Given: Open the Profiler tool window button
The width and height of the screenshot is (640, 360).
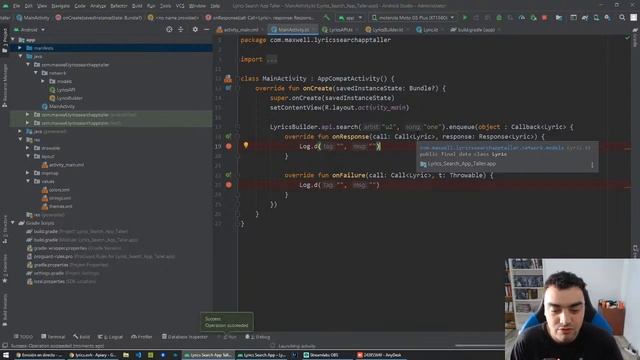Looking at the screenshot, I should [x=142, y=337].
